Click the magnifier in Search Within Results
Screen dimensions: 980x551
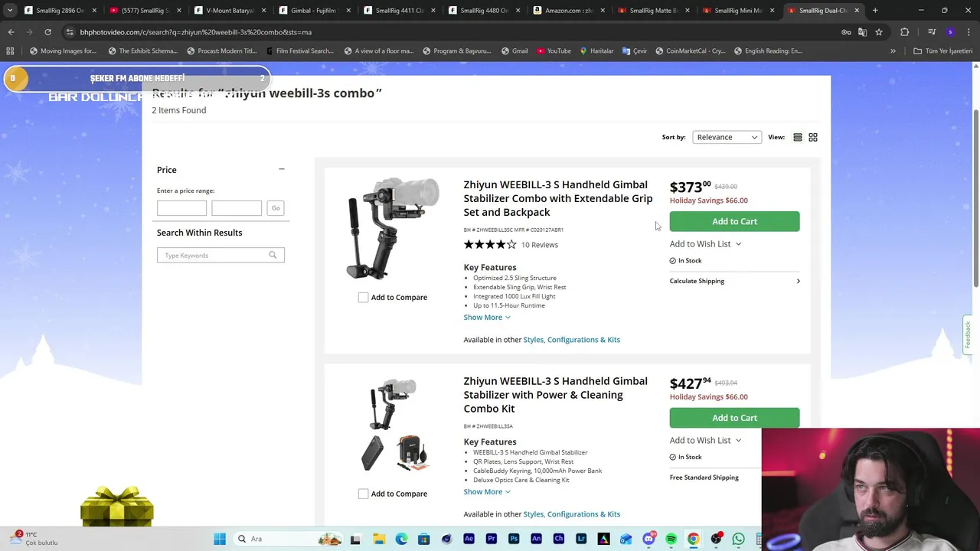coord(273,255)
